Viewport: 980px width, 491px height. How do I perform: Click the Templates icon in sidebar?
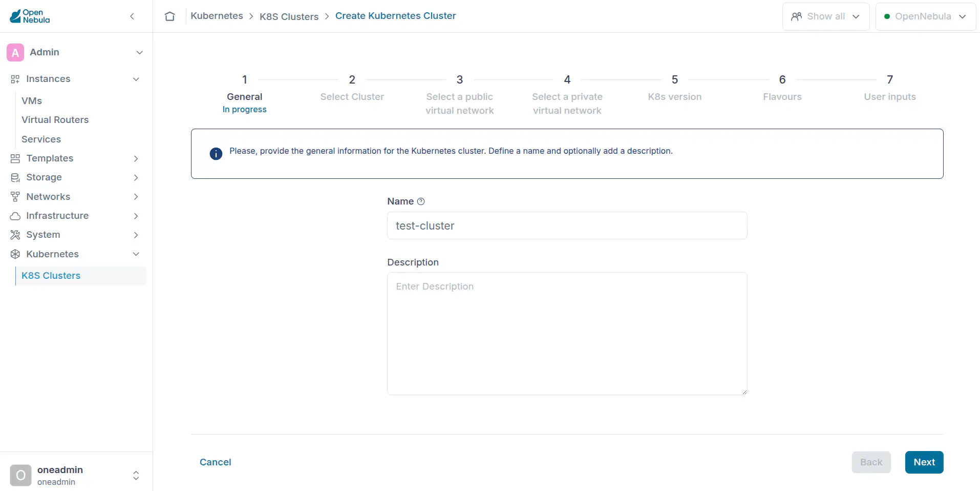pyautogui.click(x=15, y=158)
